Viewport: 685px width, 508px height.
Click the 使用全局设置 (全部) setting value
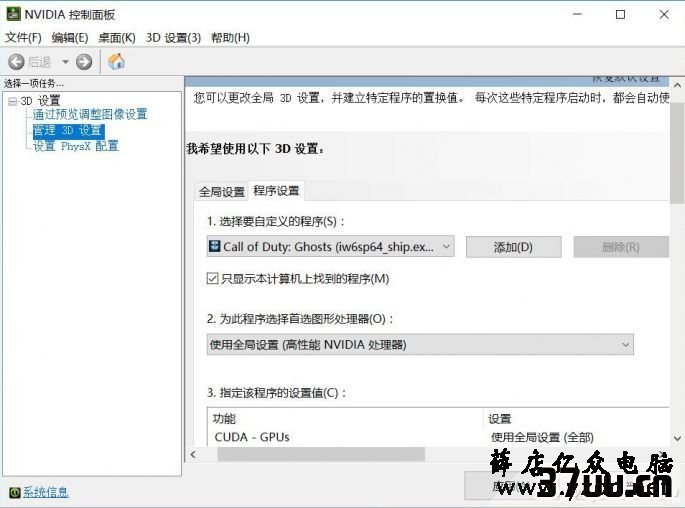[542, 437]
